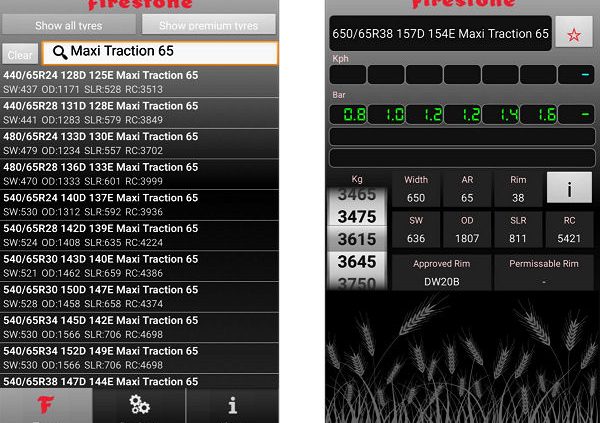The image size is (600, 423).
Task: Tap the 1.4 Bar pressure cell
Action: 500,114
